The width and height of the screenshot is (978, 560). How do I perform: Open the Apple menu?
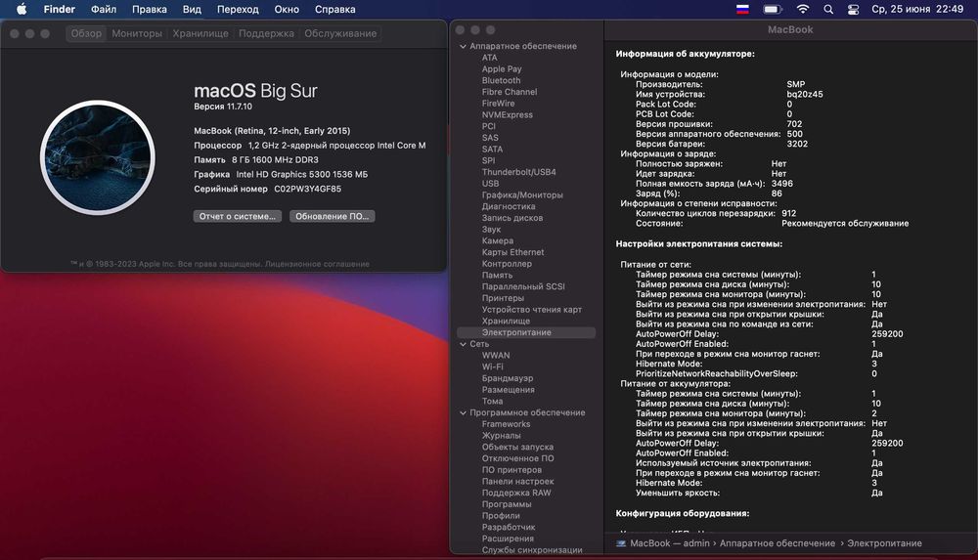click(x=22, y=9)
